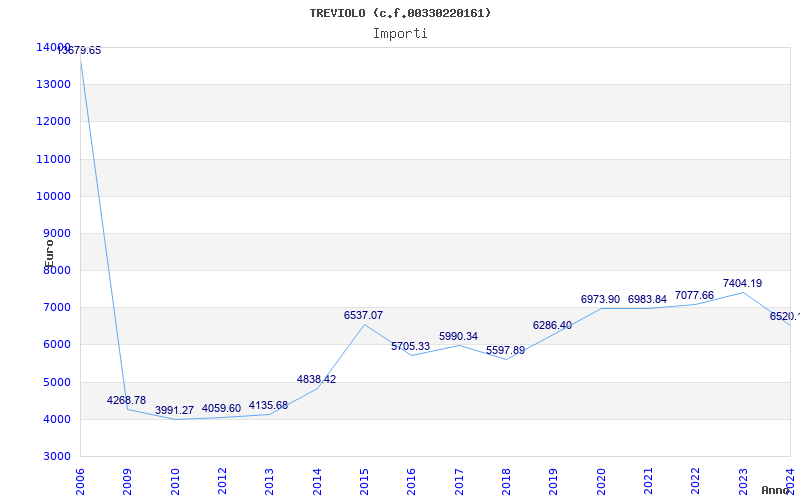Click data label 5990.34
800x500 pixels.
(x=458, y=337)
